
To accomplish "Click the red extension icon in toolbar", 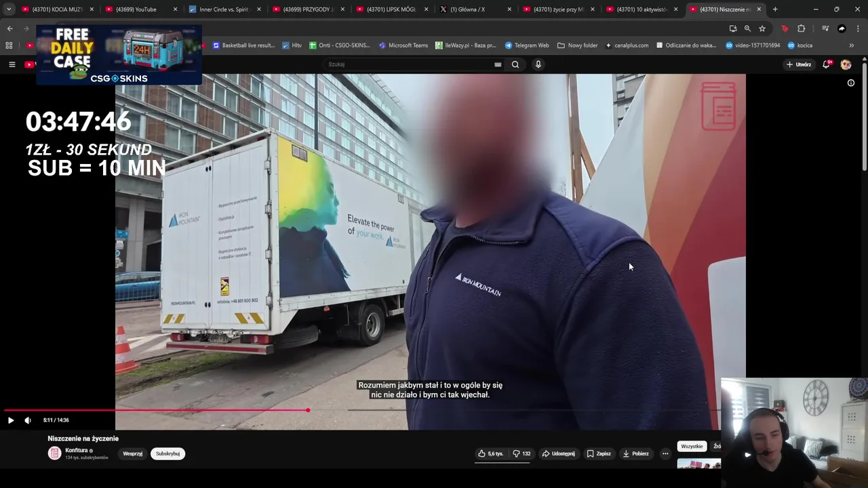I will 785,28.
